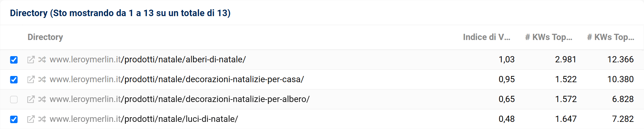
Task: Click shuffle icon beside alberi-di-natale directory
Action: pos(42,60)
